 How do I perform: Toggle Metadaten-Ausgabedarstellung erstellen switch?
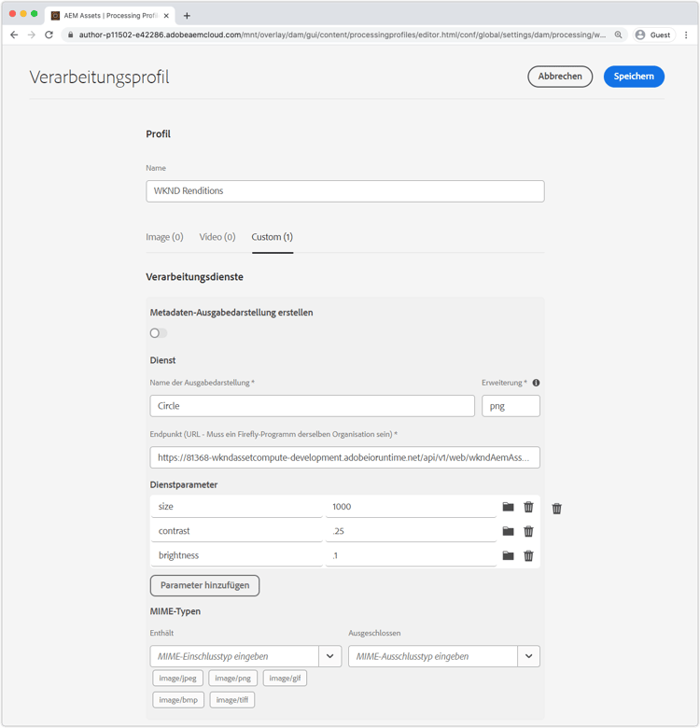(159, 333)
